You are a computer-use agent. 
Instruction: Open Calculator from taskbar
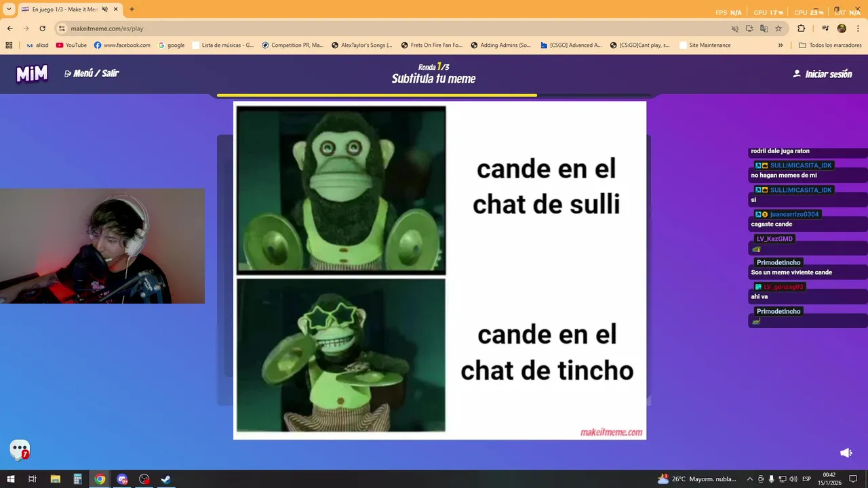(78, 479)
